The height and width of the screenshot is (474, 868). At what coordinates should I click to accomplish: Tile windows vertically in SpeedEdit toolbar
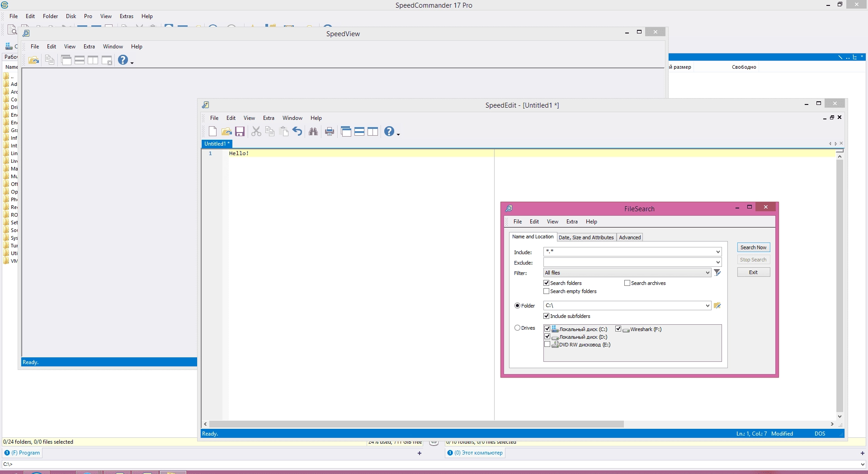[373, 131]
